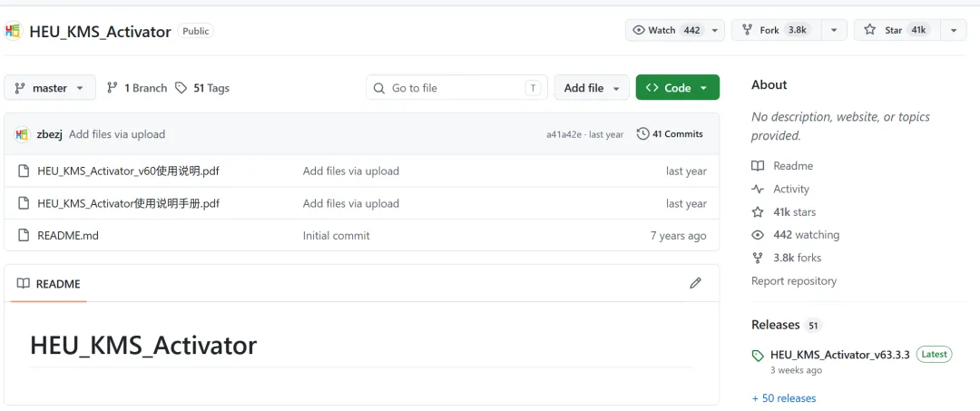Toggle Watch for this repository
Image resolution: width=980 pixels, height=411 pixels.
coord(666,30)
